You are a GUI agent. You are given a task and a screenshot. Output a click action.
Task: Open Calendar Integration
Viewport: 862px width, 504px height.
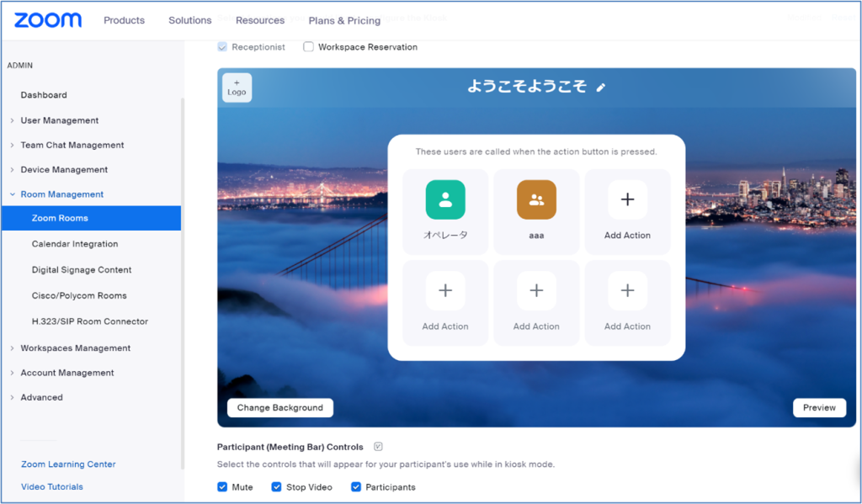click(75, 244)
